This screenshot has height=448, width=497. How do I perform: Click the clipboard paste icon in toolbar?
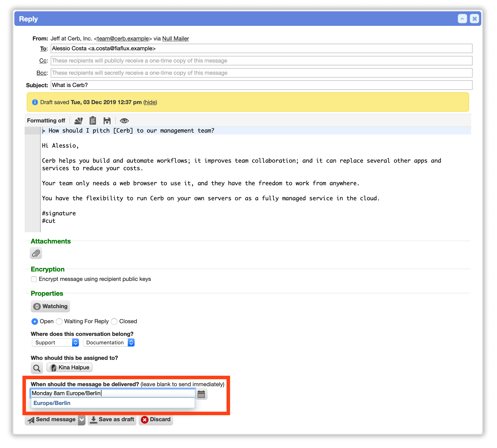point(93,121)
